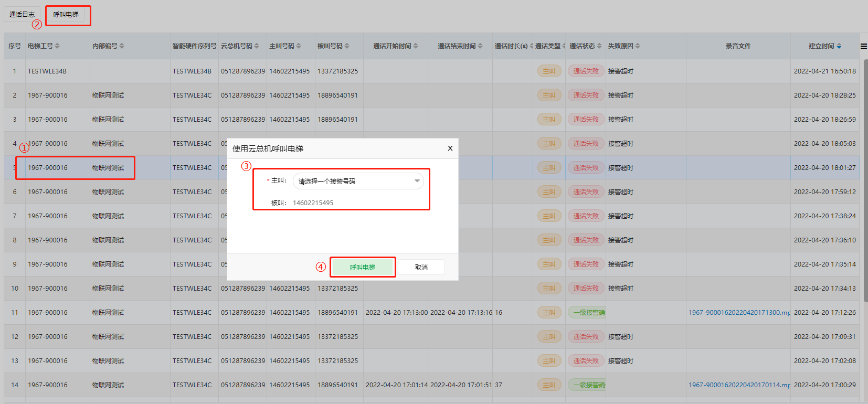Viewport: 868px width, 404px height.
Task: Sort by 通话状态 column
Action: (599, 46)
